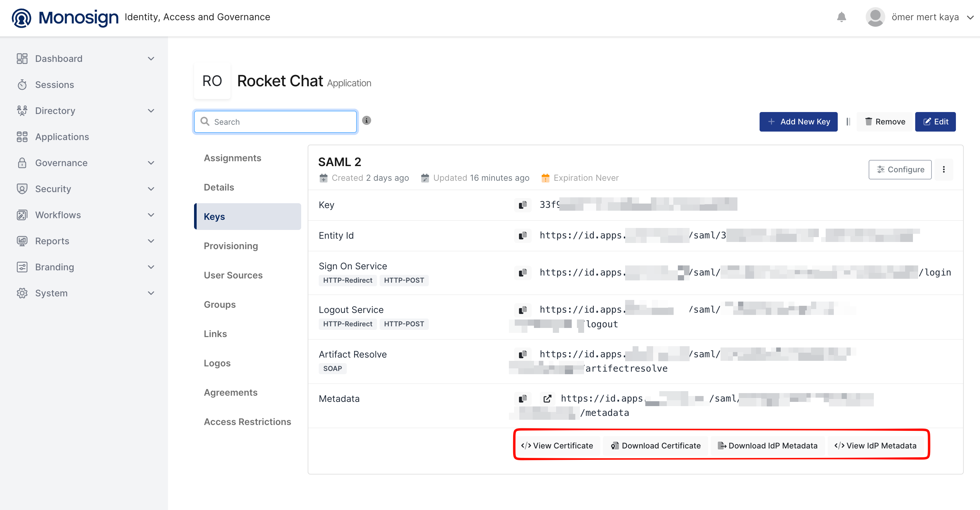Click the Edit button
The width and height of the screenshot is (980, 510).
pyautogui.click(x=935, y=122)
